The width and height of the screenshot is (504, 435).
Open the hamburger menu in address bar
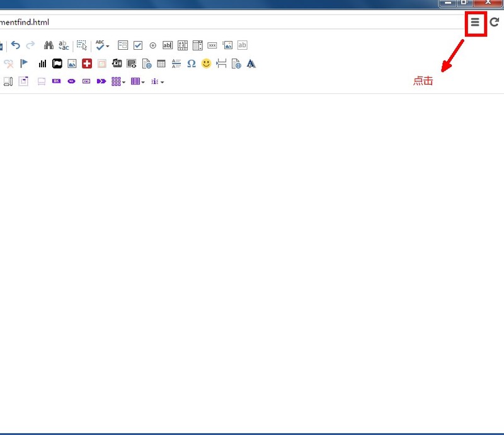click(x=476, y=22)
